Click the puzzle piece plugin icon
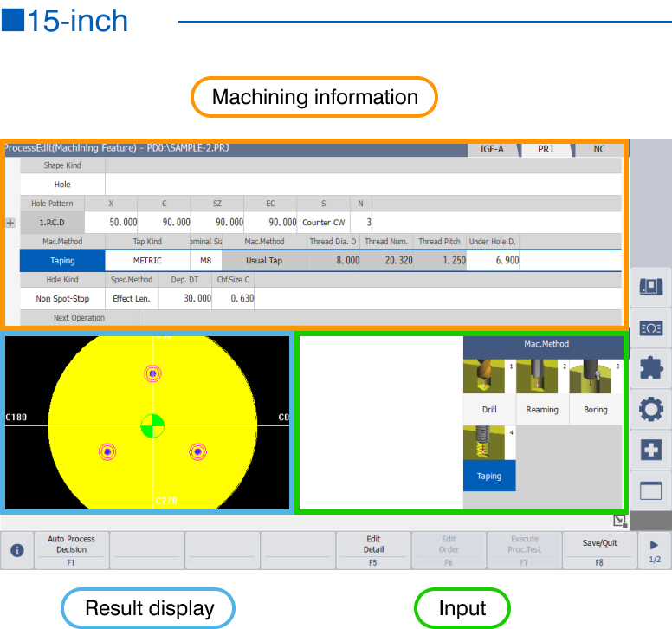Screen dimensions: 672x629 coord(650,368)
